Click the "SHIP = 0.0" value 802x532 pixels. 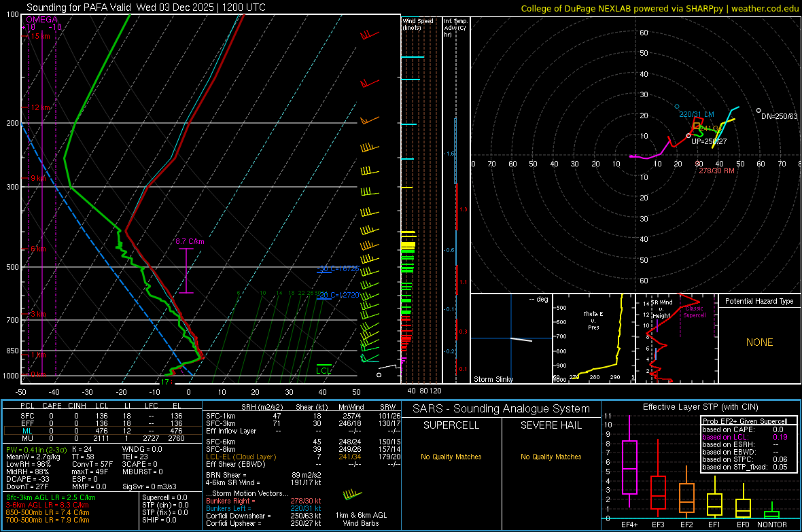click(x=159, y=520)
